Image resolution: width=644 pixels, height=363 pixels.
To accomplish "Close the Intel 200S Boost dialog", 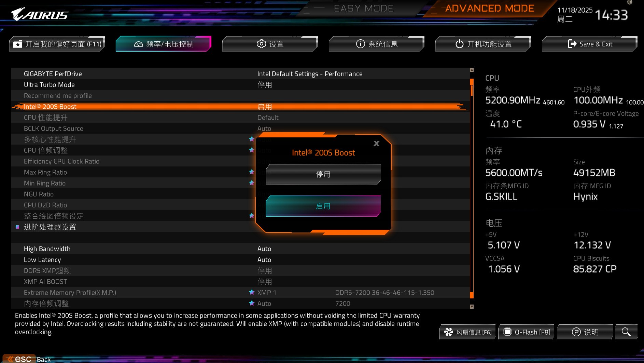I will [376, 143].
